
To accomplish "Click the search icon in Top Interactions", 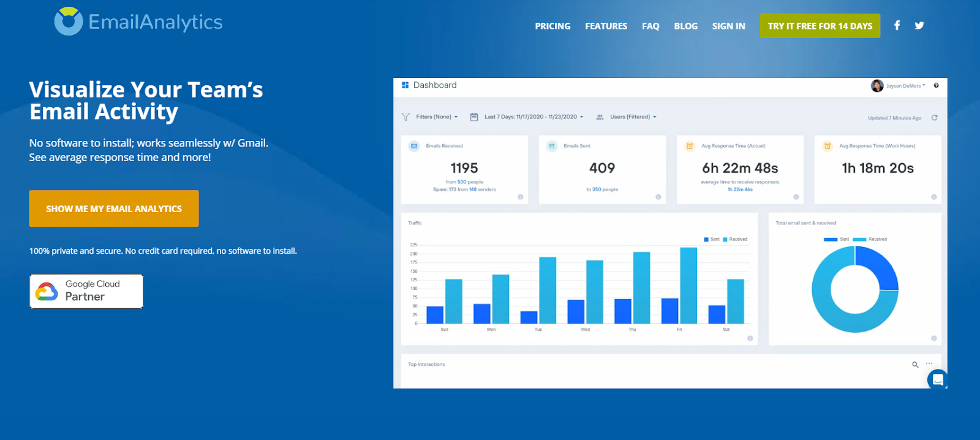I will [915, 365].
